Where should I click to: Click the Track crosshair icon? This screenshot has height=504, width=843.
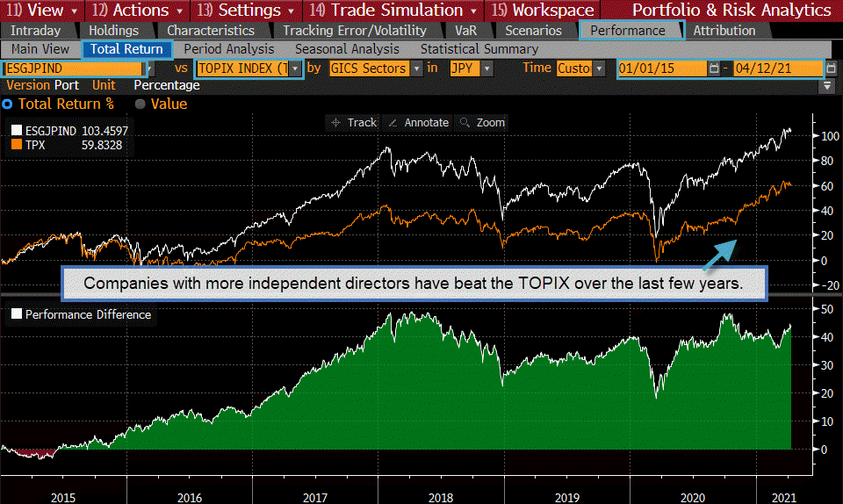tap(335, 123)
